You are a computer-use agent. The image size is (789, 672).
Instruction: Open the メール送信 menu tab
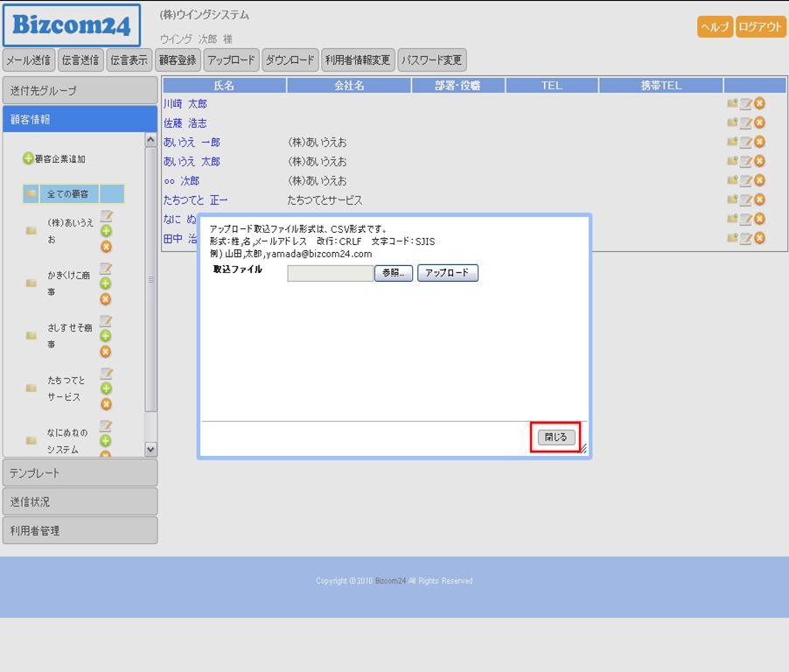tap(28, 60)
